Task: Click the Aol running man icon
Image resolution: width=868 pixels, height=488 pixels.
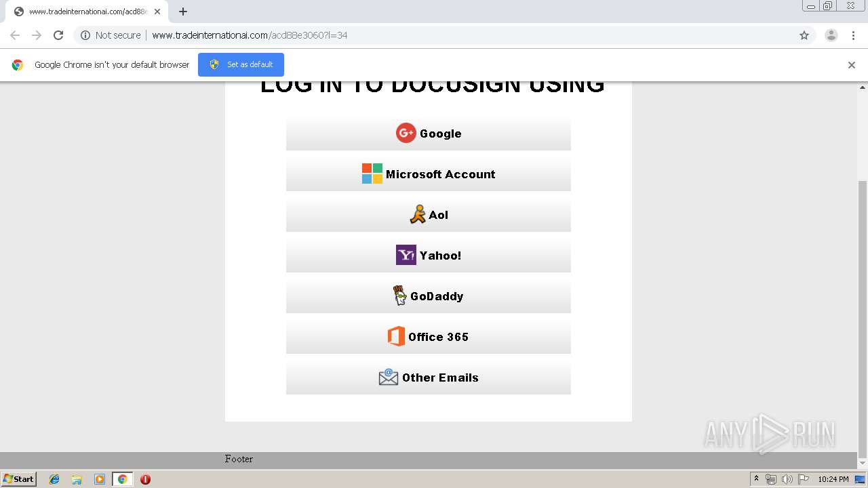Action: tap(417, 214)
